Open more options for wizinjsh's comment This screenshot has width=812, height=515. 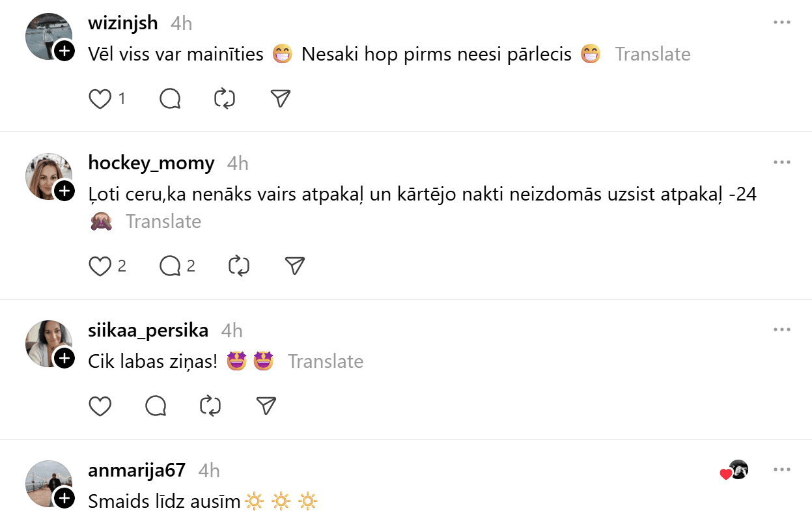(781, 22)
